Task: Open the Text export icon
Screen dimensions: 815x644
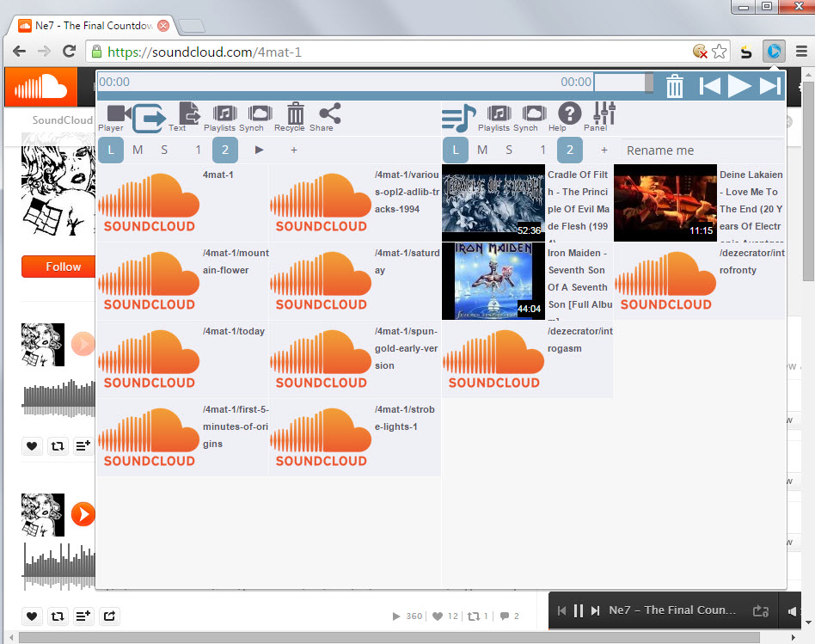Action: [x=189, y=113]
